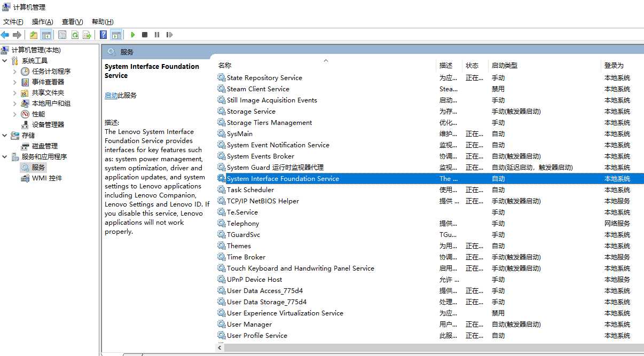
Task: Click the gear icon beside Themes
Action: (x=222, y=246)
